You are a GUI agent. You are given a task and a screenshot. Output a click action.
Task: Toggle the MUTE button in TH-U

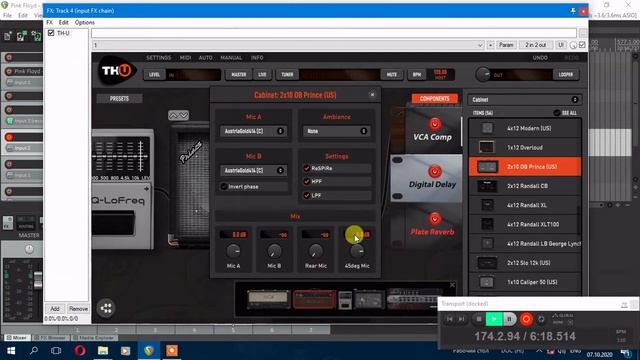(x=391, y=74)
